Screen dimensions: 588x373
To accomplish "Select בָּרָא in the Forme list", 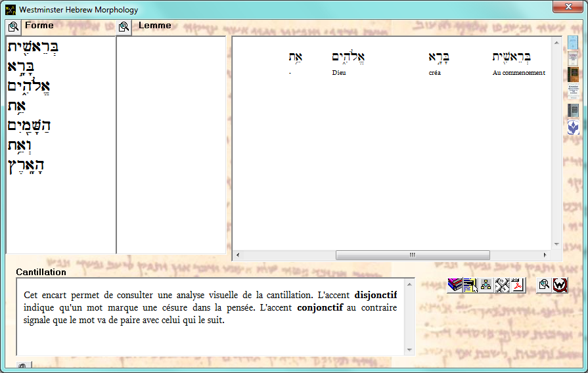I will pos(21,67).
